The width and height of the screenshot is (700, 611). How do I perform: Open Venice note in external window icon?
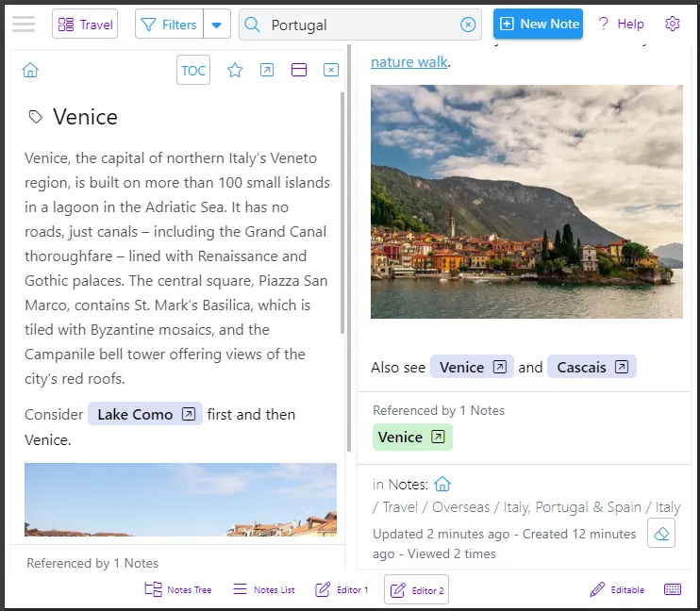click(267, 71)
